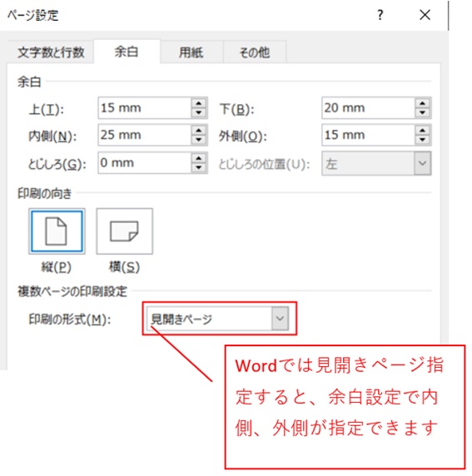Decrease the とじしろ gutter with down arrow

pos(199,168)
